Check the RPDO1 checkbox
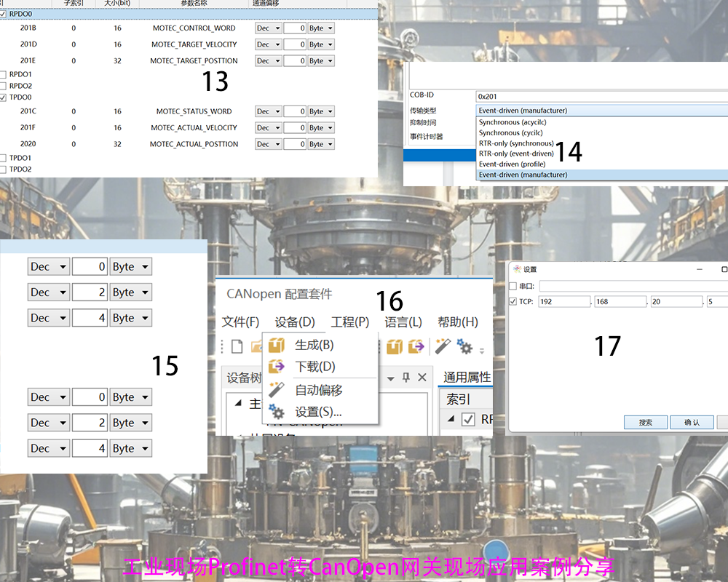 pos(3,74)
